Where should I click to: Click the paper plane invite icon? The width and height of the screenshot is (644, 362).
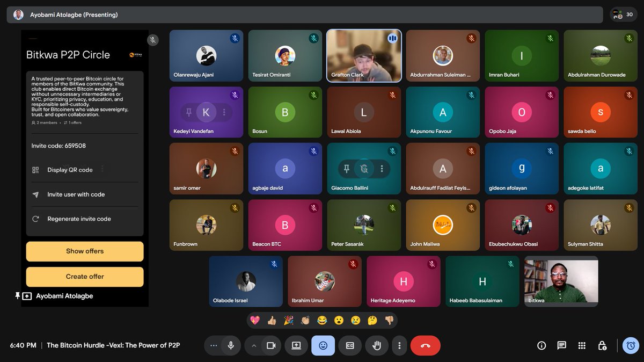click(35, 194)
